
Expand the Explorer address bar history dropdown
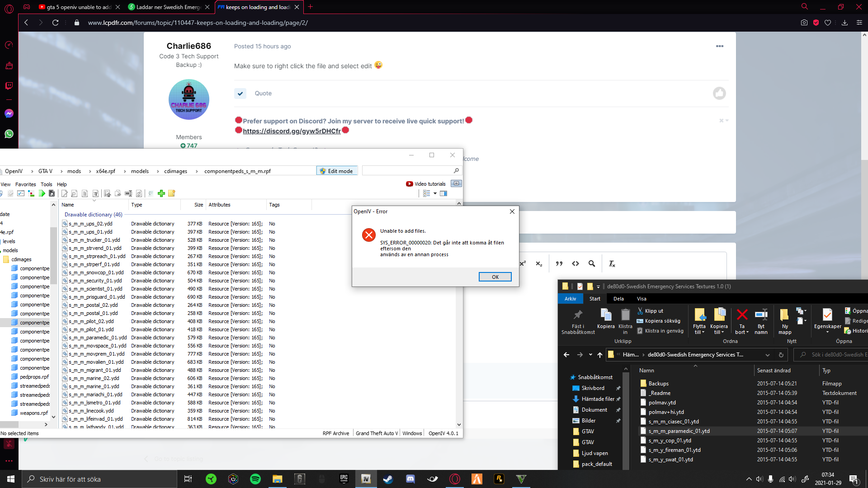click(767, 355)
